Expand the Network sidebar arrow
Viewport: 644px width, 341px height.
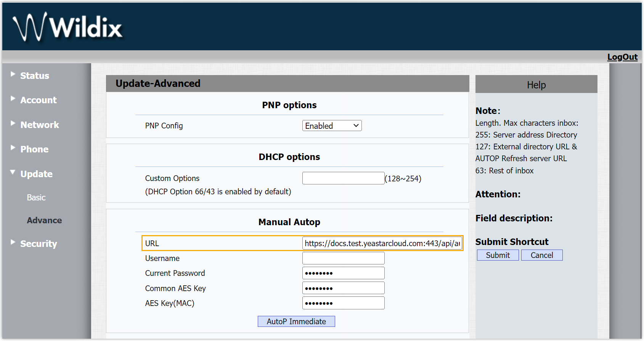(13, 123)
